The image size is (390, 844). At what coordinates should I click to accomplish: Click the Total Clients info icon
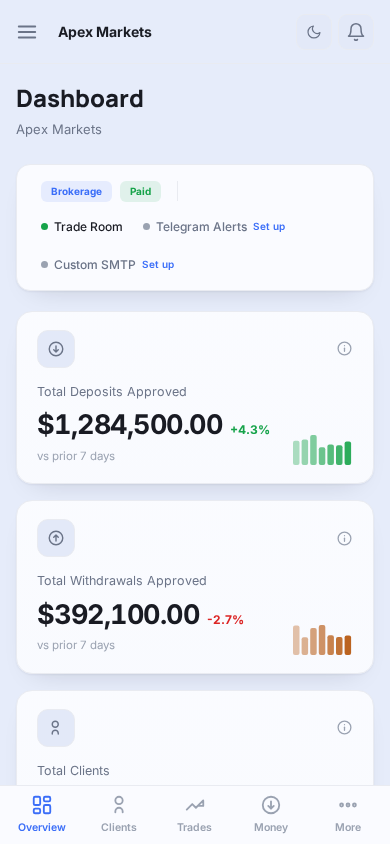(344, 728)
